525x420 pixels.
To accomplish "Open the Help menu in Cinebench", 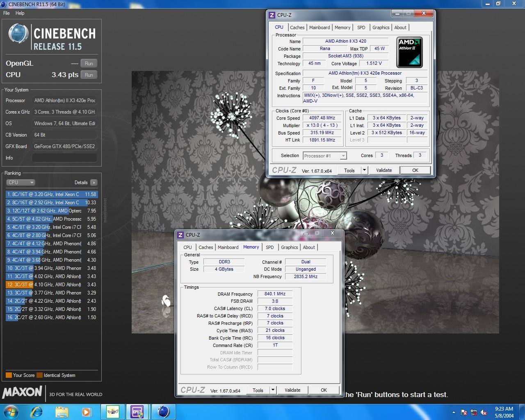I will (20, 13).
